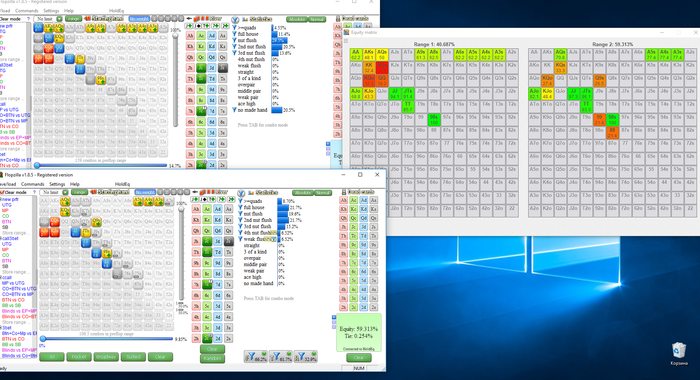Open the No limit dropdown in front Flopzilla
Screen dimensions: 700x380
point(65,192)
